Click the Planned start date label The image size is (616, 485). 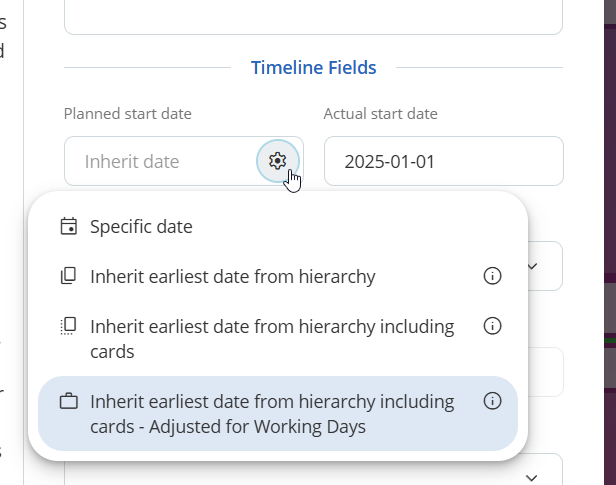[x=128, y=114]
